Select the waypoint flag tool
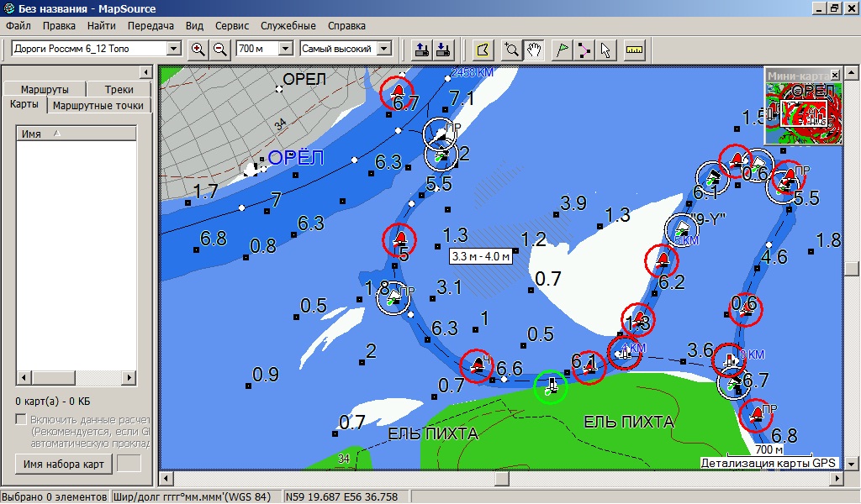 (562, 49)
